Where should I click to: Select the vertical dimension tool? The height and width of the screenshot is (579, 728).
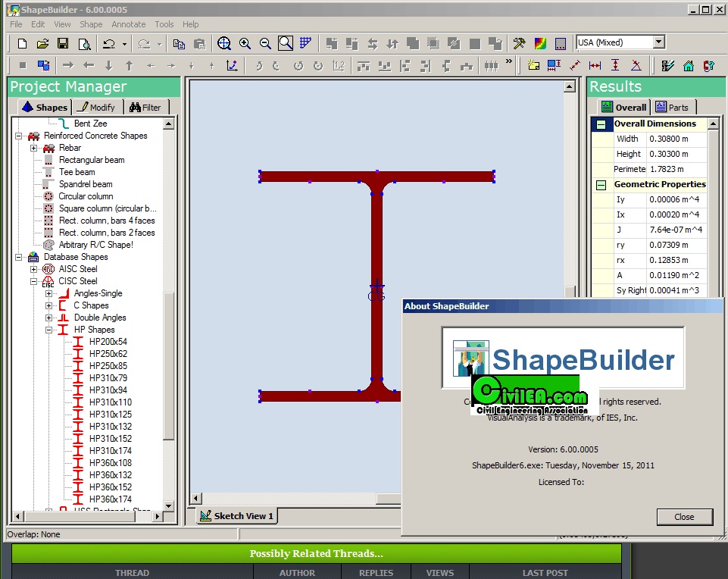pyautogui.click(x=615, y=65)
